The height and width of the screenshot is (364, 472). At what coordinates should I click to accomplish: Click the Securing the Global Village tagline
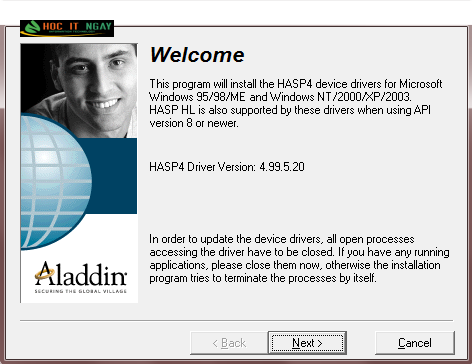pyautogui.click(x=81, y=291)
